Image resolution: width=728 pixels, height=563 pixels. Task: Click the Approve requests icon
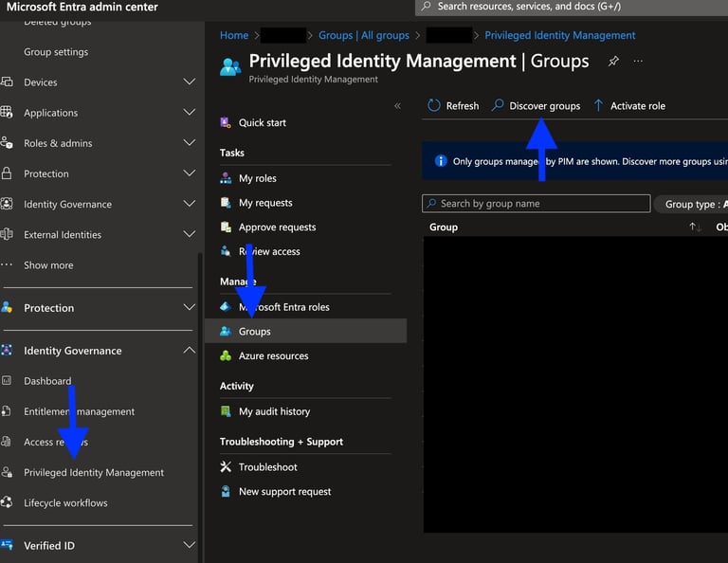pos(226,227)
